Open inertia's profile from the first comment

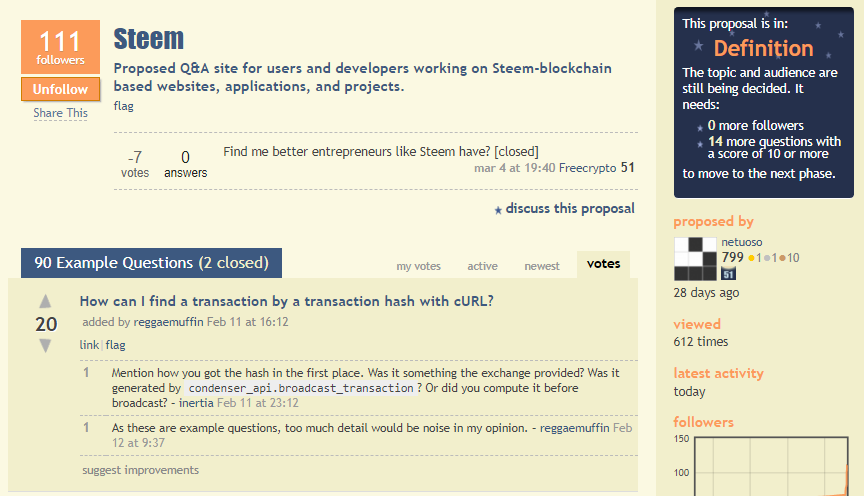(x=196, y=403)
